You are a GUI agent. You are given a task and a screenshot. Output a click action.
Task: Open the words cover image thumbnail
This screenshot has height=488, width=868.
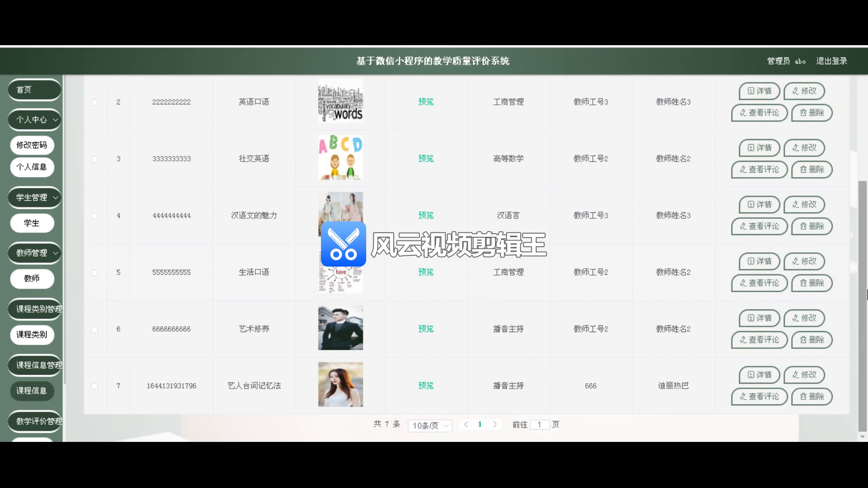340,101
